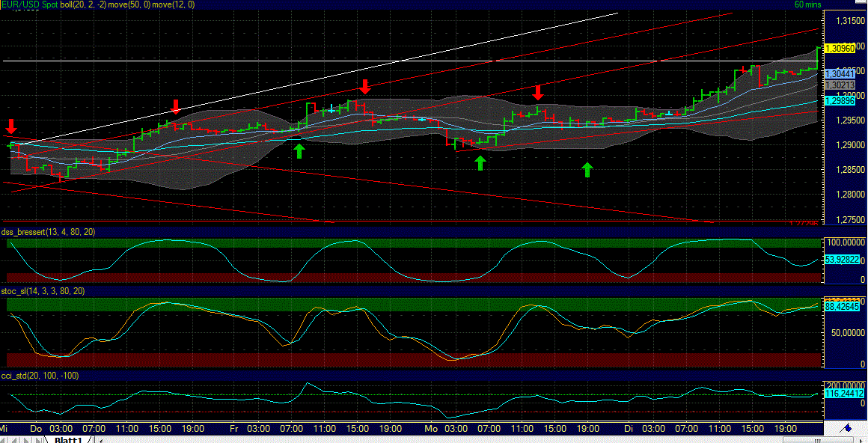
Task: Click the left scroll arrow beside the Blatt1 tab
Action: tap(101, 440)
